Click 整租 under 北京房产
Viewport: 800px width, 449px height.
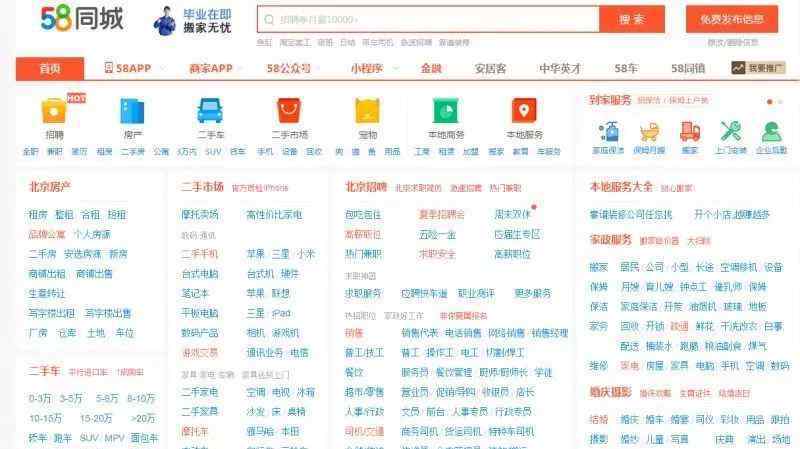pyautogui.click(x=64, y=215)
